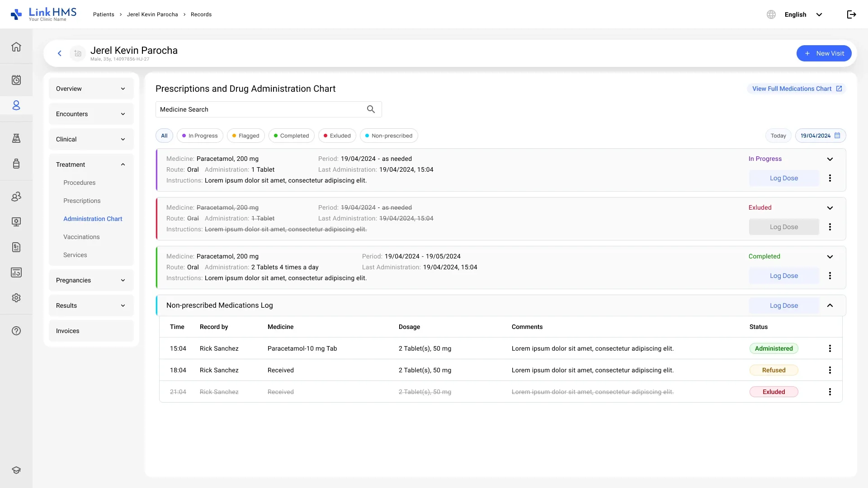Log Dose for In Progress Paracetamol
Screen dimensions: 868x488
pyautogui.click(x=784, y=178)
